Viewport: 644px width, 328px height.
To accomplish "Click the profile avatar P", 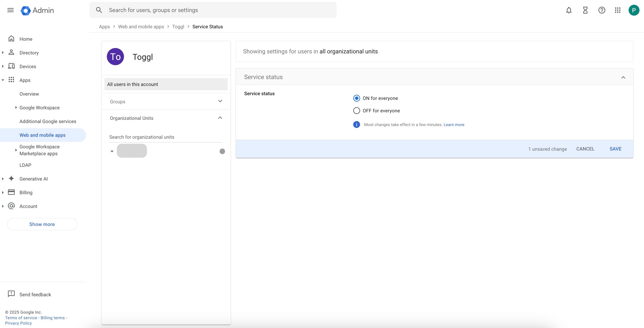I will pyautogui.click(x=634, y=10).
